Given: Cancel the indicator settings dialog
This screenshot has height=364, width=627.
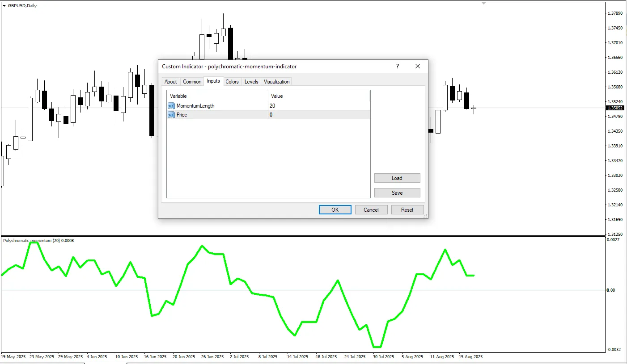Looking at the screenshot, I should click(371, 209).
